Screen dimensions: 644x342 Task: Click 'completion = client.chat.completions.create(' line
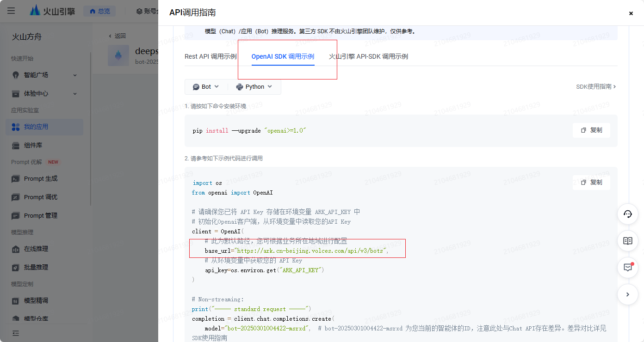pyautogui.click(x=263, y=319)
